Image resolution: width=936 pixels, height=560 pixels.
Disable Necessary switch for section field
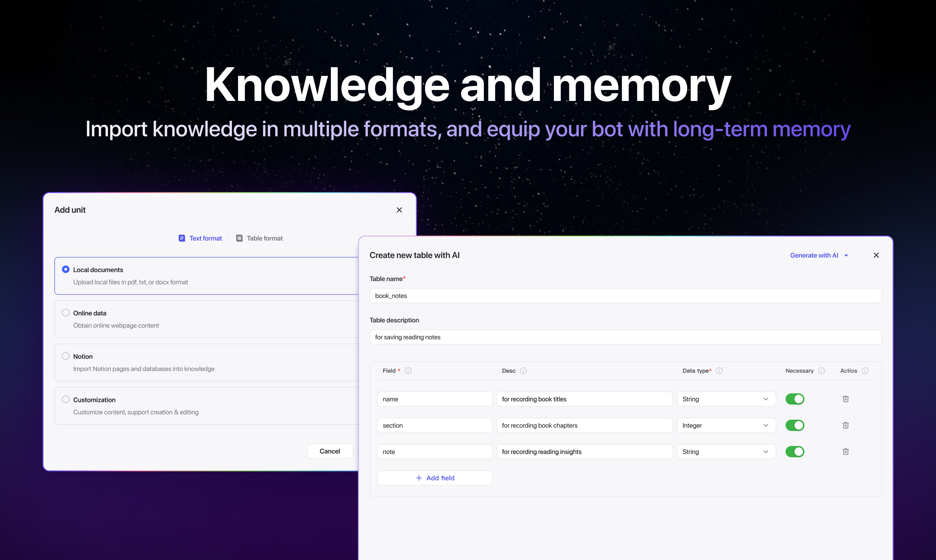coord(794,425)
